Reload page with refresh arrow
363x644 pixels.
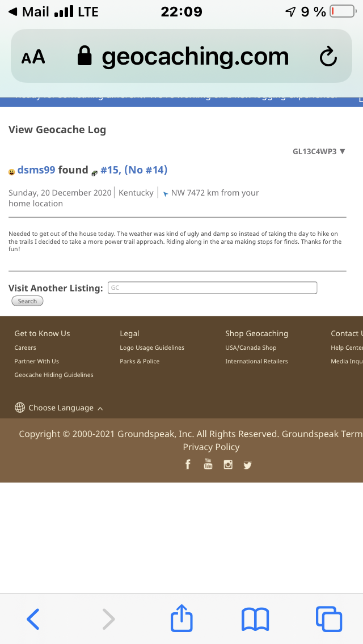coord(328,56)
